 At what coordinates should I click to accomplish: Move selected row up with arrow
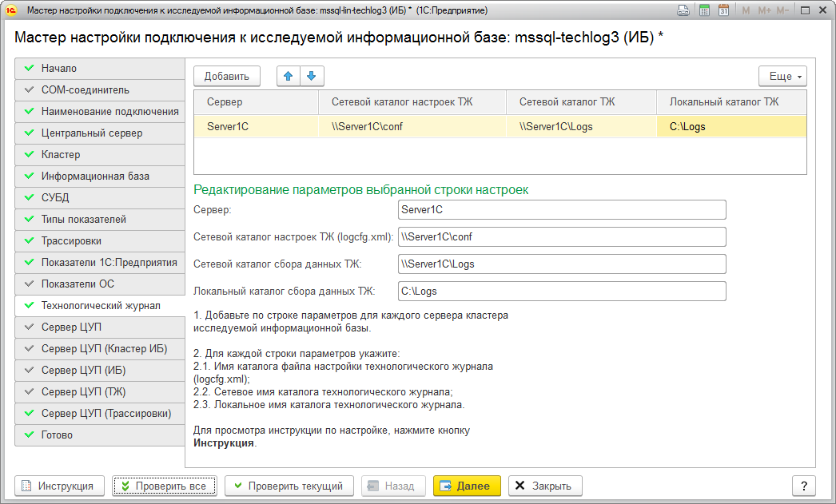click(289, 76)
